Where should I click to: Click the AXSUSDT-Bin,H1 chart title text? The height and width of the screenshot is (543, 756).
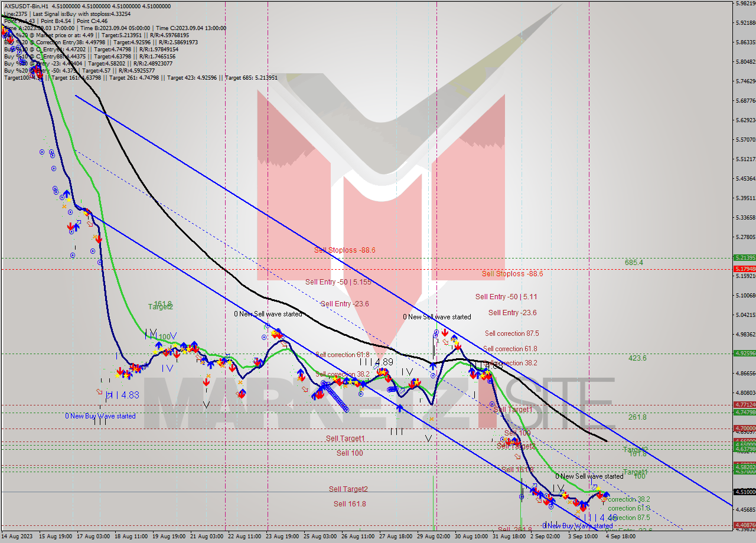coord(27,6)
